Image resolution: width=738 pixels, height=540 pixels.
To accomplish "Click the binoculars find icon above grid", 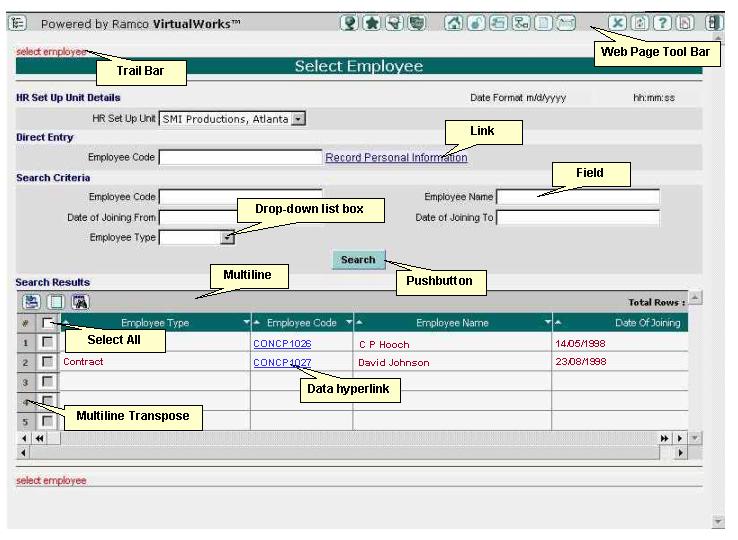I will (80, 301).
